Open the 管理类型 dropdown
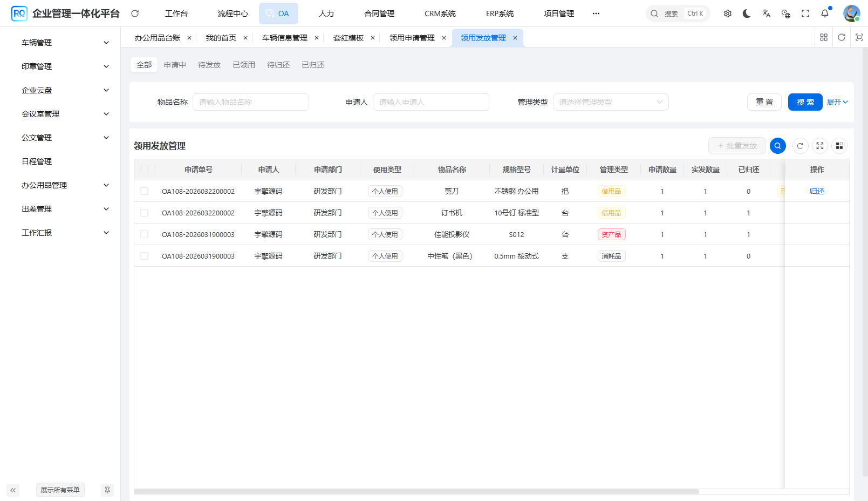868x501 pixels. pos(610,102)
